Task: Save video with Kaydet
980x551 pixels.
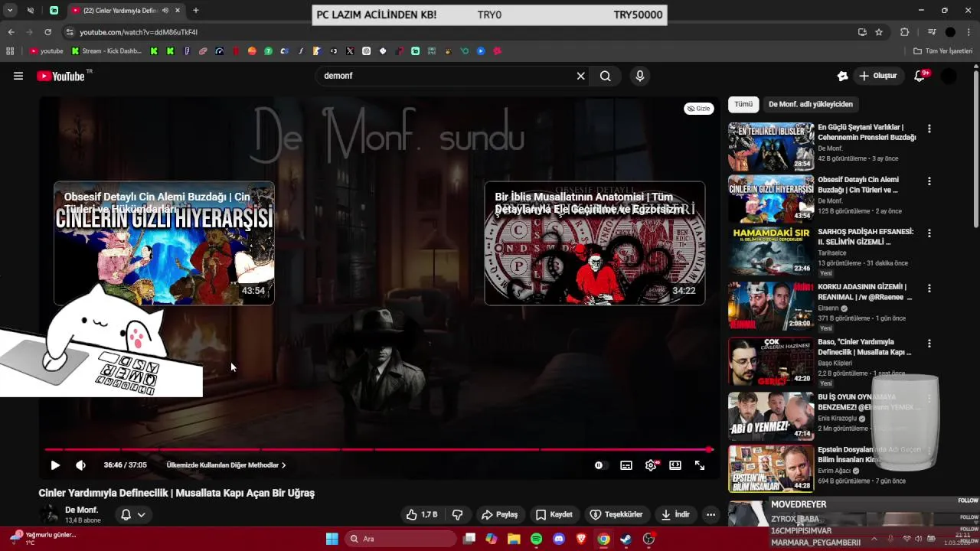Action: pyautogui.click(x=554, y=514)
